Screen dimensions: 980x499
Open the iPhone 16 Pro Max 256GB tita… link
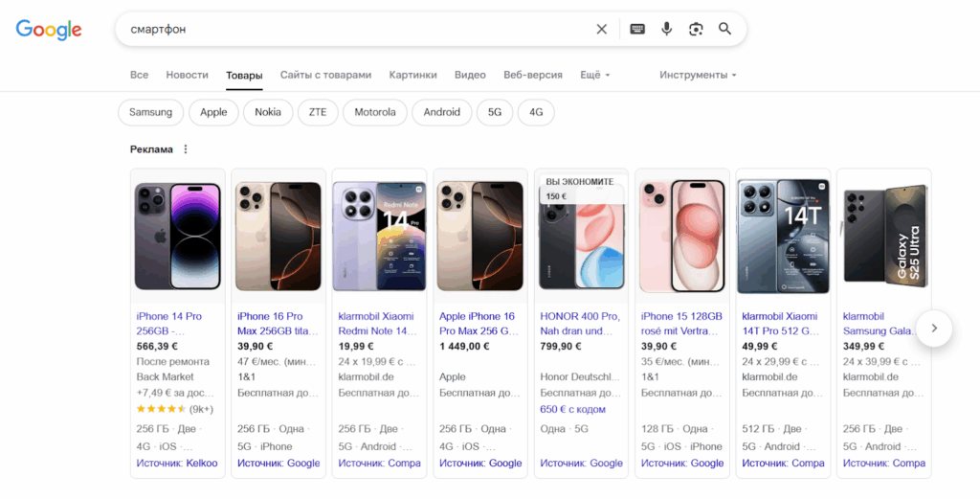pos(278,324)
